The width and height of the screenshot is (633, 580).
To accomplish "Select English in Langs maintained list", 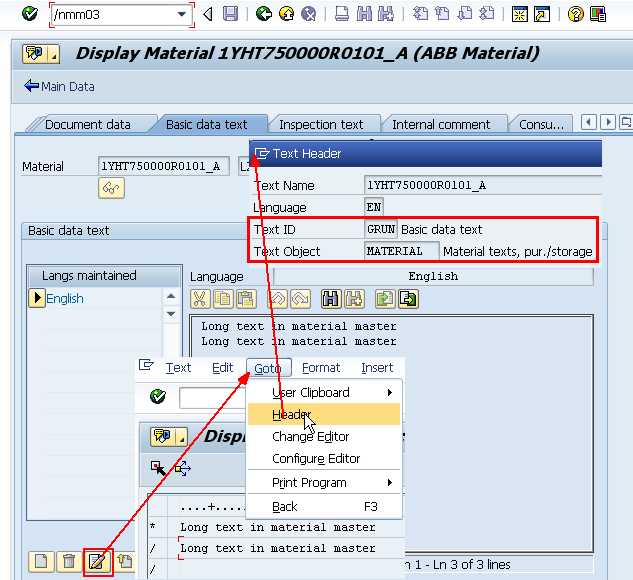I will point(65,298).
